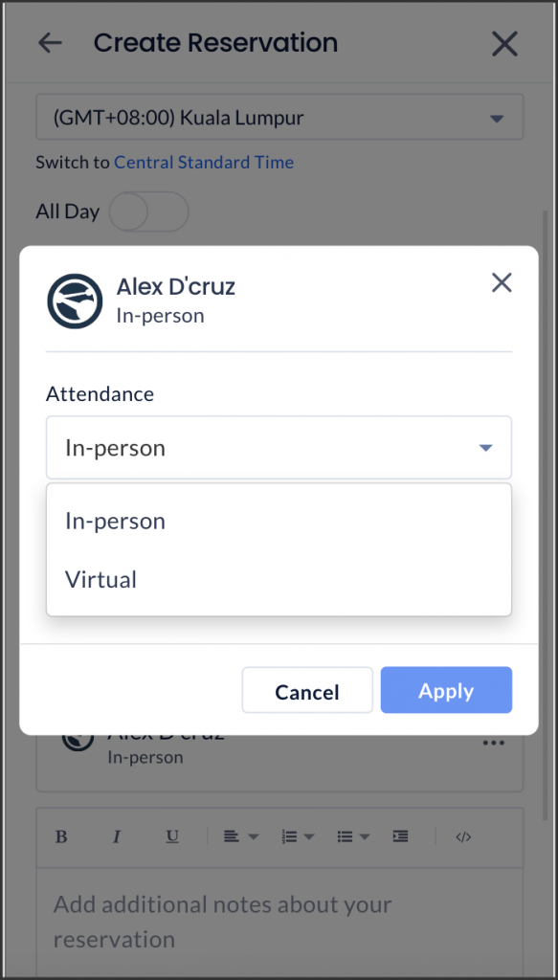Click the indent icon in notes toolbar

pyautogui.click(x=400, y=836)
